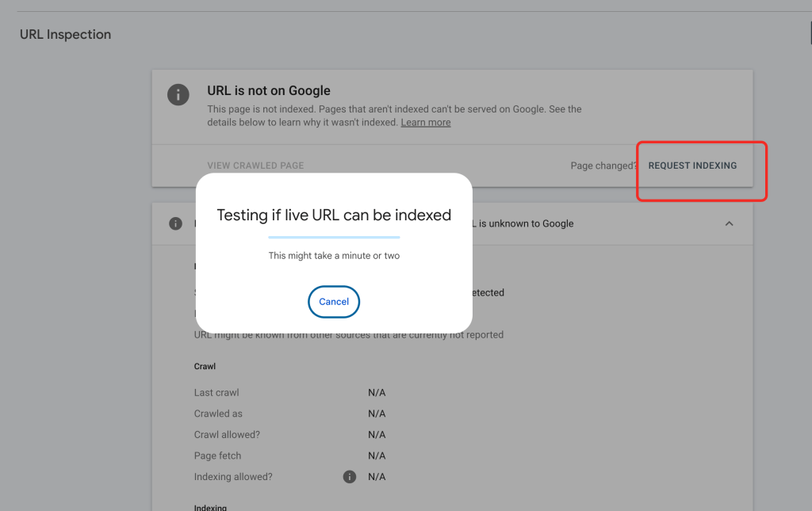Open the VIEW CRAWLED PAGE option
This screenshot has height=511, width=812.
(x=255, y=166)
